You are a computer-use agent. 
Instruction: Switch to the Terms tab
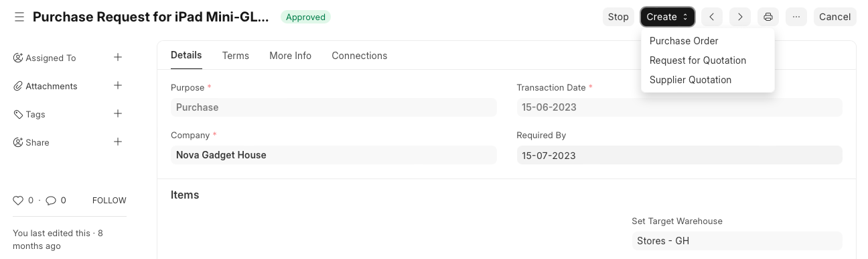[x=236, y=56]
